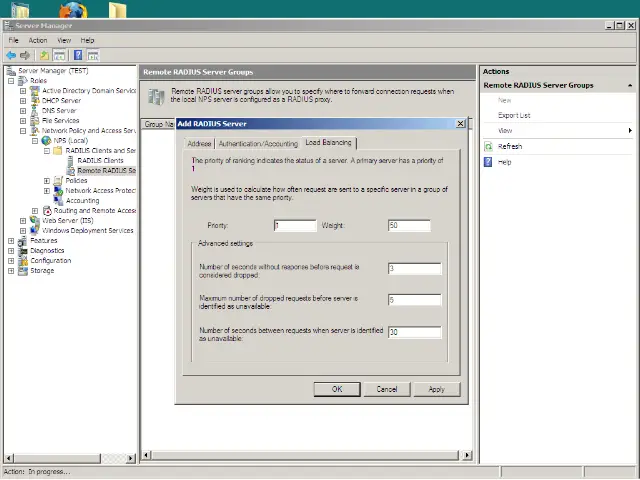Screen dimensions: 640x480
Task: Click the Active Directory Domain Services icon
Action: [35, 91]
